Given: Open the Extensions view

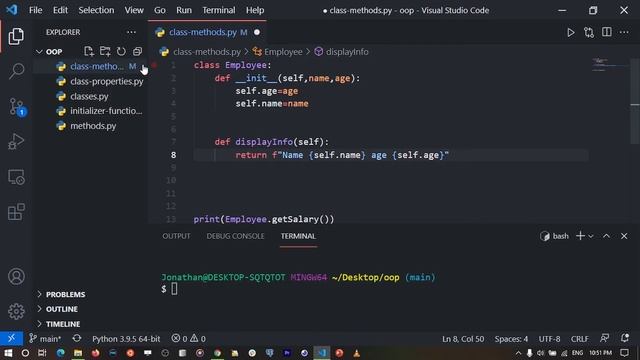Looking at the screenshot, I should point(16,212).
